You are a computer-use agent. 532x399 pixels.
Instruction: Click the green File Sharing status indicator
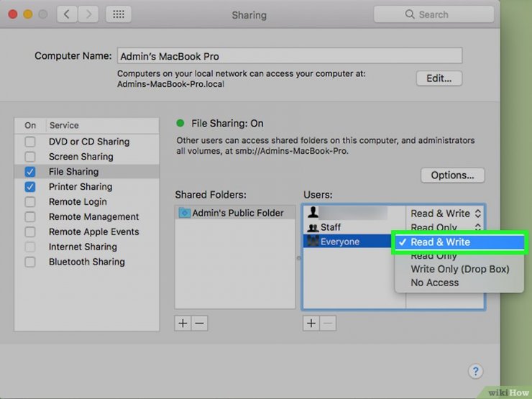180,123
